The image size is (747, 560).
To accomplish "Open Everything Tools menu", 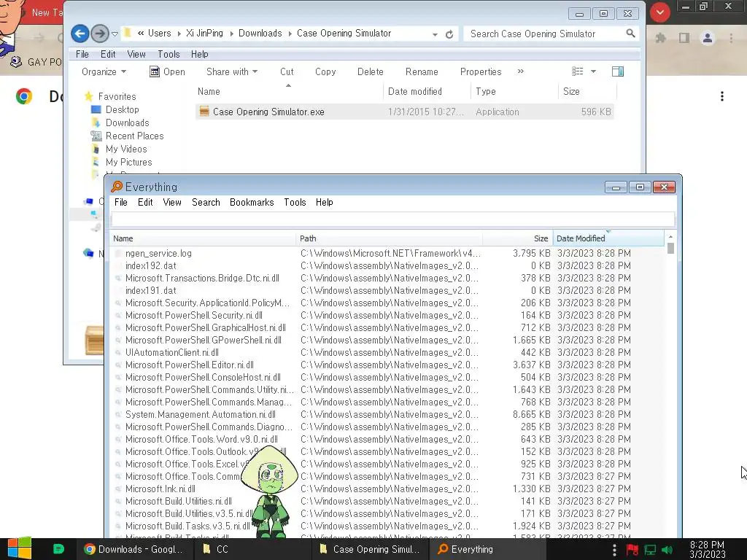I will click(295, 203).
